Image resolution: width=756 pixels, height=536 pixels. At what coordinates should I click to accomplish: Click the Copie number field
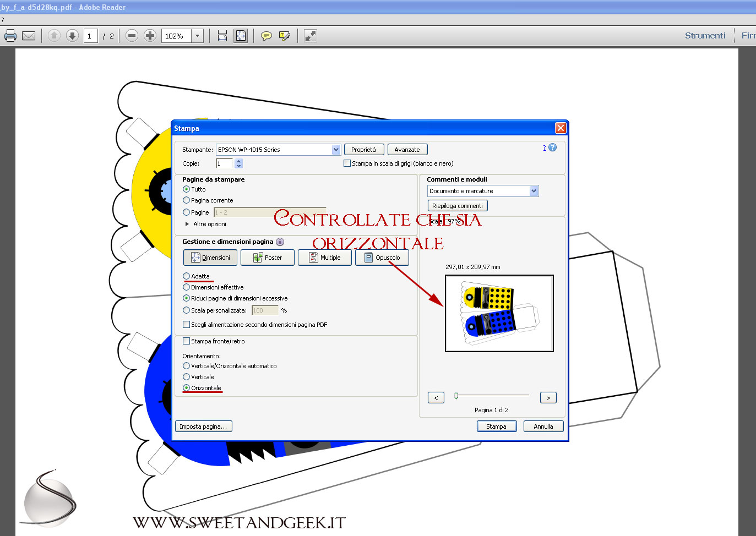tap(225, 163)
